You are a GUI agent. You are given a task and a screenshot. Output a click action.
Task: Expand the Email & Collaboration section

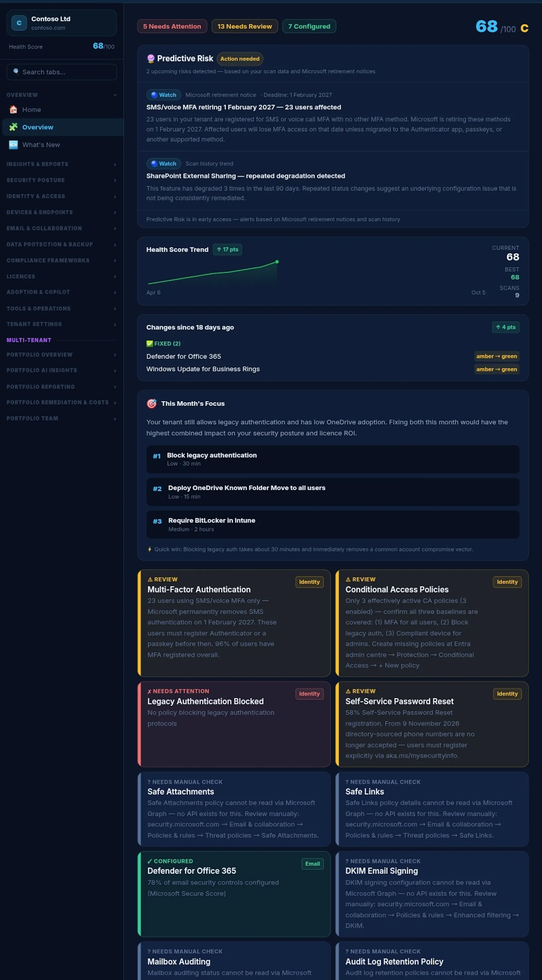coord(62,228)
